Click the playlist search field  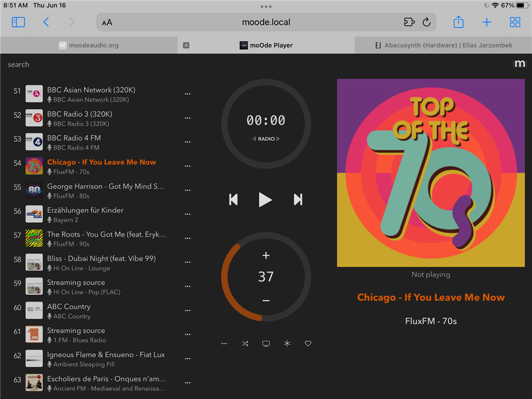tap(19, 64)
